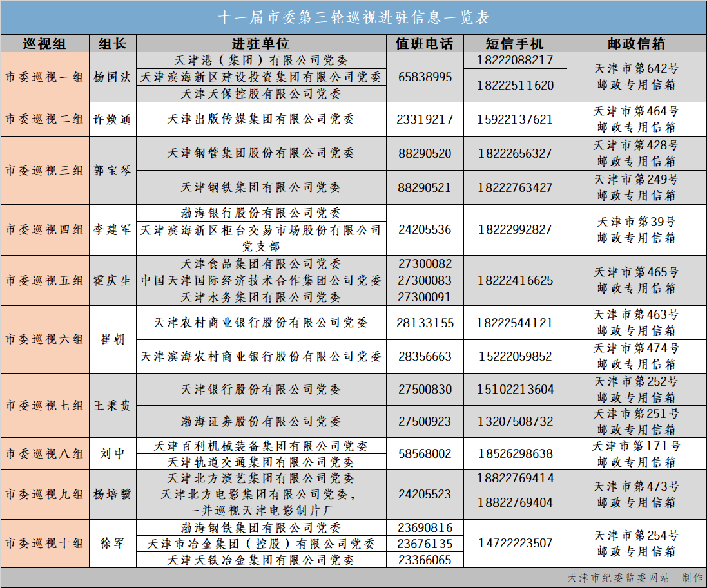Click duty phone 58568002
Viewport: 707px width, 588px height.
(425, 454)
